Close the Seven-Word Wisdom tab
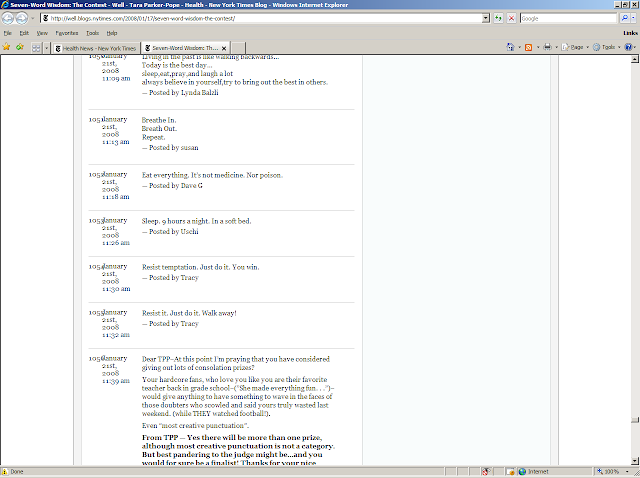Screen dimensions: 640x478 pyautogui.click(x=224, y=48)
